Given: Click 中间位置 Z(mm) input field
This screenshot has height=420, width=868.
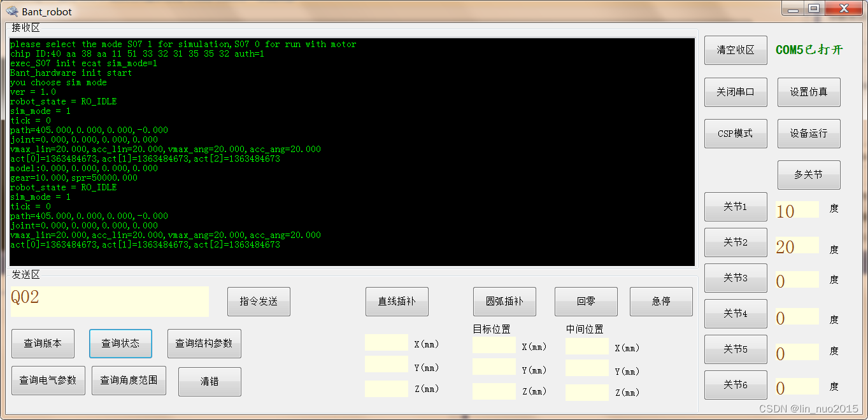Looking at the screenshot, I should [x=587, y=393].
